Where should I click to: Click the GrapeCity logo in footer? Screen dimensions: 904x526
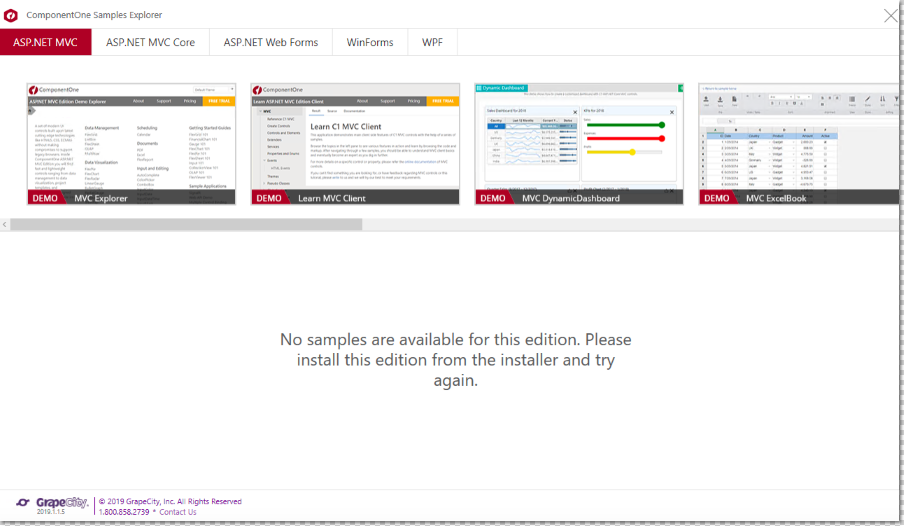[52, 504]
